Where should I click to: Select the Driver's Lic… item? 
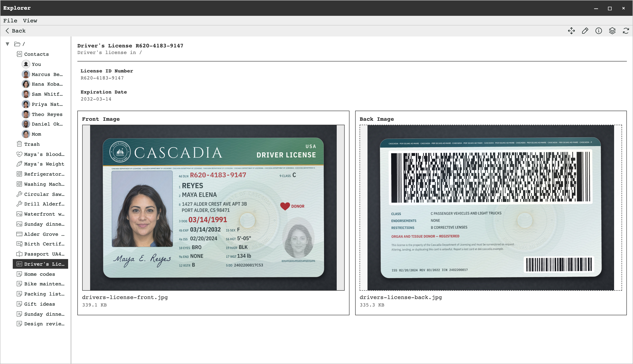pos(40,264)
